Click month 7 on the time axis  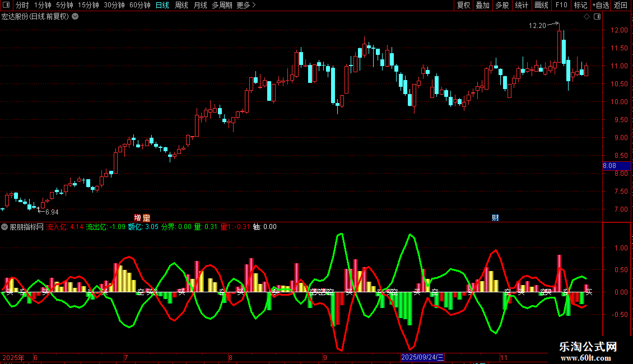(x=126, y=357)
